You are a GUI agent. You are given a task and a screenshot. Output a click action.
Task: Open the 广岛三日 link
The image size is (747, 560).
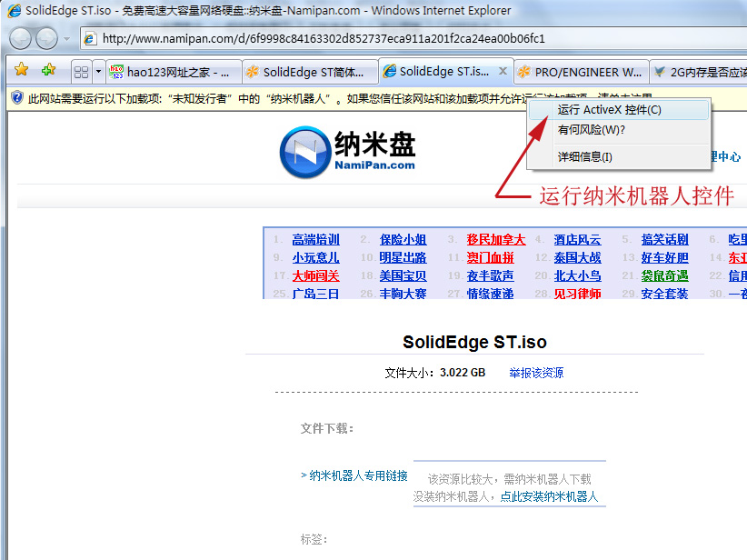click(316, 293)
